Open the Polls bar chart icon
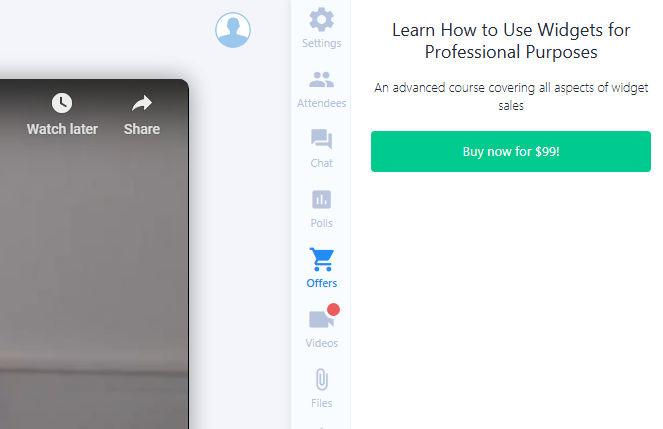Image resolution: width=663 pixels, height=429 pixels. 321,200
